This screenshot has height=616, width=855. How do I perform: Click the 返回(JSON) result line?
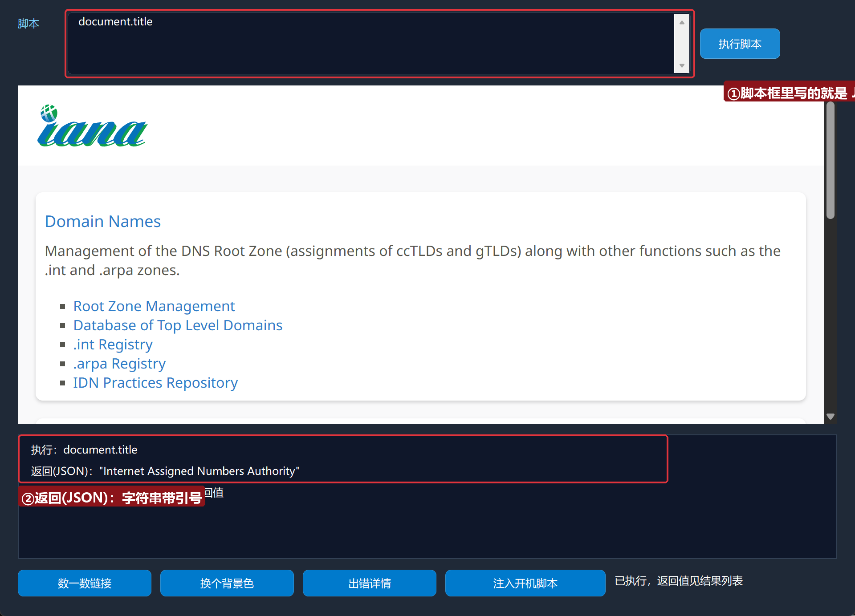point(165,471)
